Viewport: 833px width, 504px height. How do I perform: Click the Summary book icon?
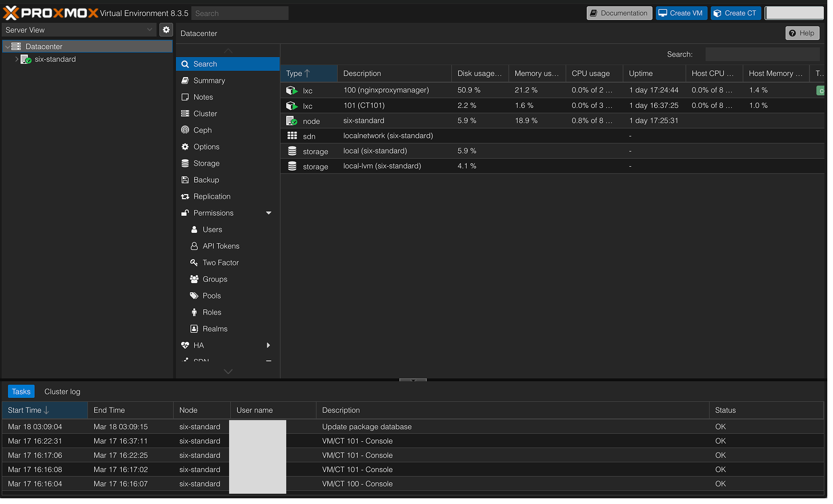tap(185, 80)
